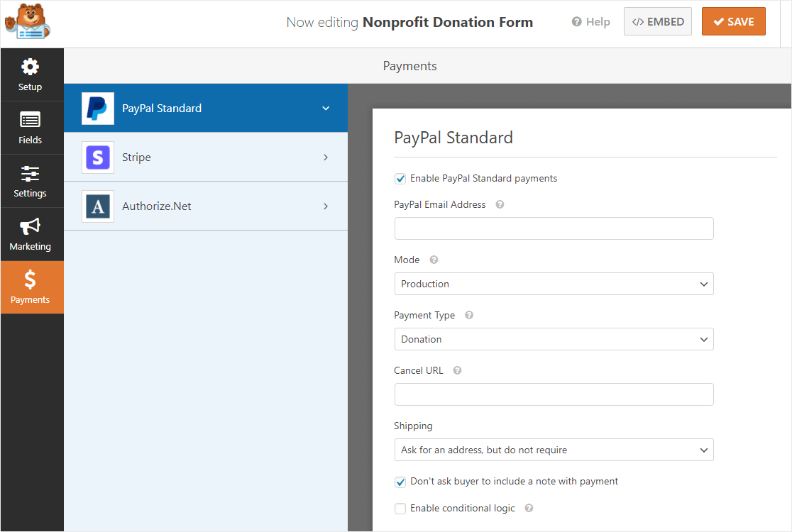Screen dimensions: 792x532
Task: Open the Shipping address dropdown
Action: point(554,450)
